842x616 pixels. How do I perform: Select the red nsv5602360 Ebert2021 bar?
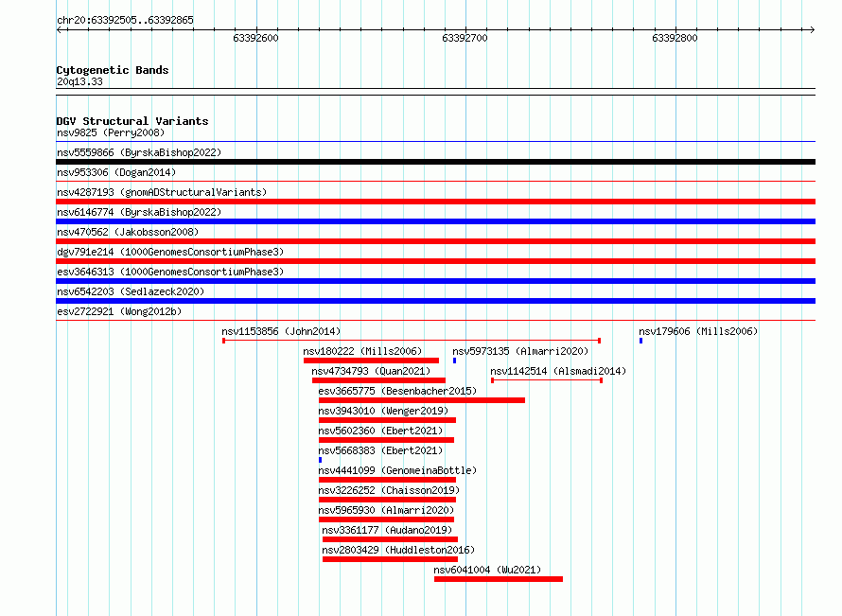click(x=386, y=440)
